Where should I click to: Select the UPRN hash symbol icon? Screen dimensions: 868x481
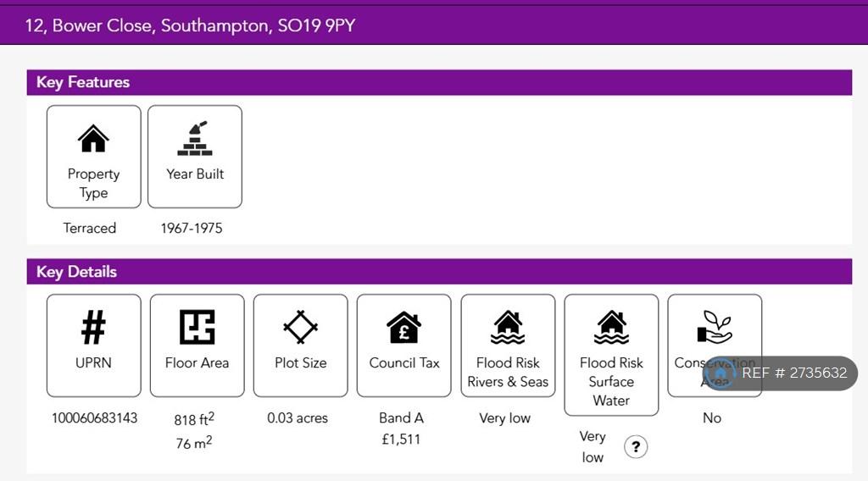pos(93,328)
